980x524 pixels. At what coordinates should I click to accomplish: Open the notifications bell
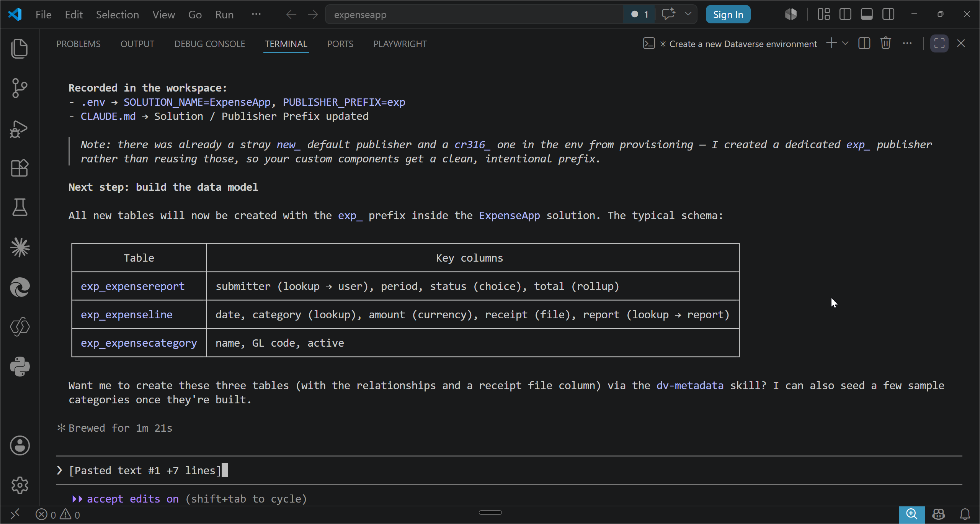coord(965,514)
